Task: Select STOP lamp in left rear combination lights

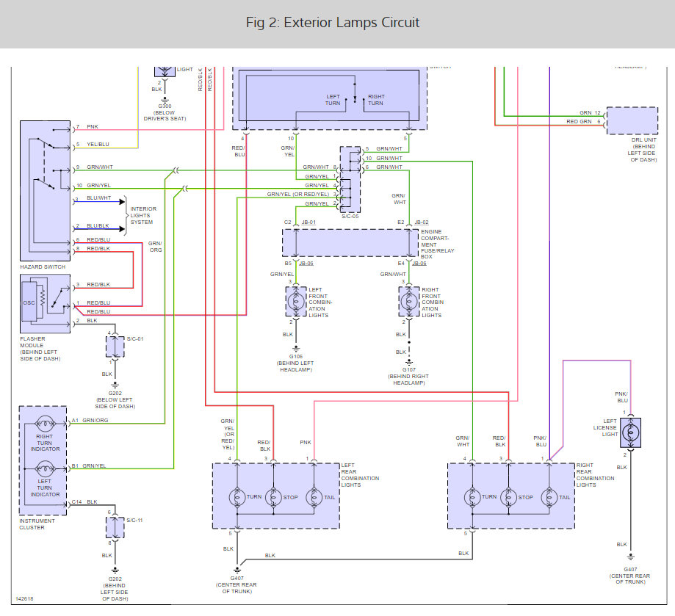Action: tap(273, 497)
